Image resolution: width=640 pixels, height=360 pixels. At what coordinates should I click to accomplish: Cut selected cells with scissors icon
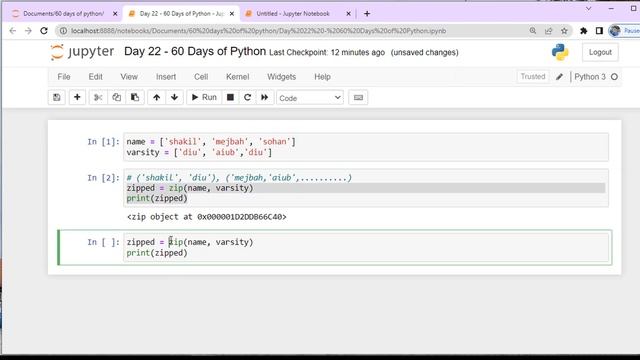[98, 98]
